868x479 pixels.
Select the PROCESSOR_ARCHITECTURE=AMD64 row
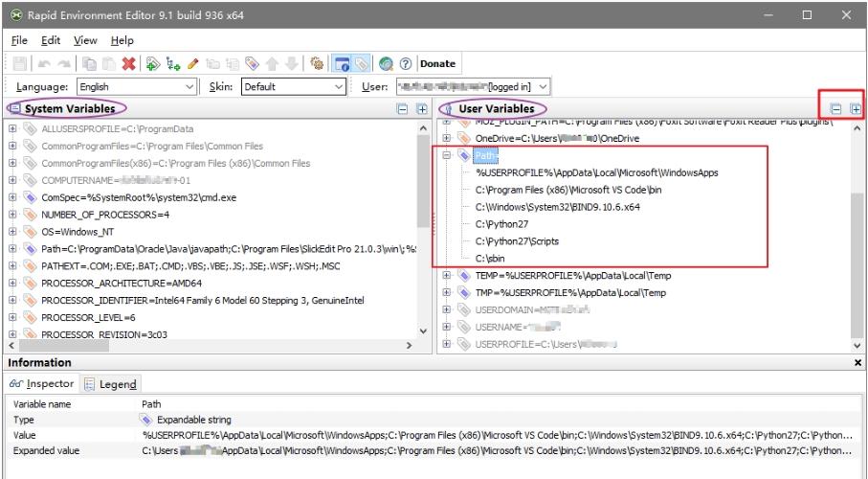click(122, 284)
